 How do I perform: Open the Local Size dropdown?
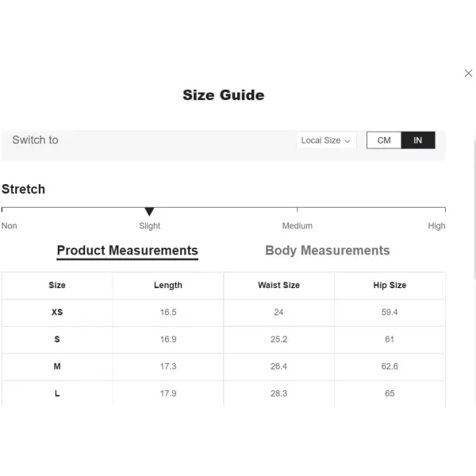pyautogui.click(x=326, y=140)
